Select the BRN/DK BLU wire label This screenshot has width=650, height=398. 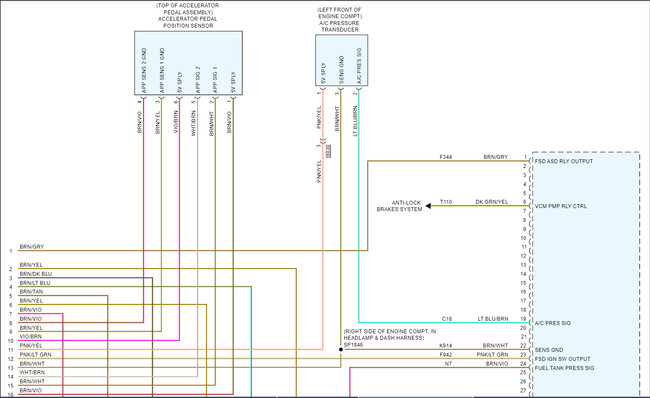(36, 274)
